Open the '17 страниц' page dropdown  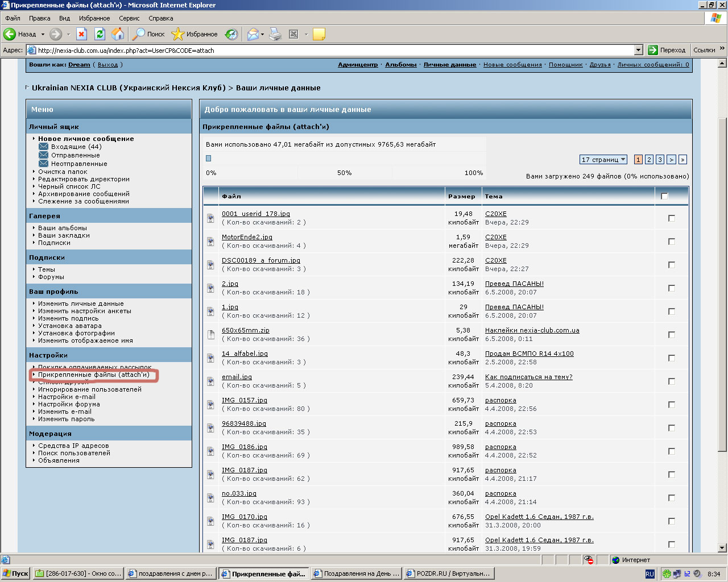(x=603, y=160)
